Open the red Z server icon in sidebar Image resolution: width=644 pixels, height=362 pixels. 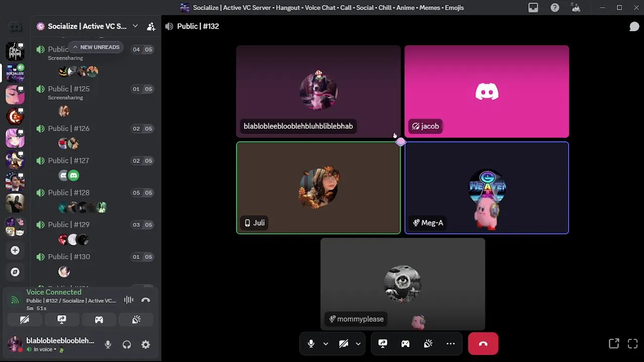15,116
